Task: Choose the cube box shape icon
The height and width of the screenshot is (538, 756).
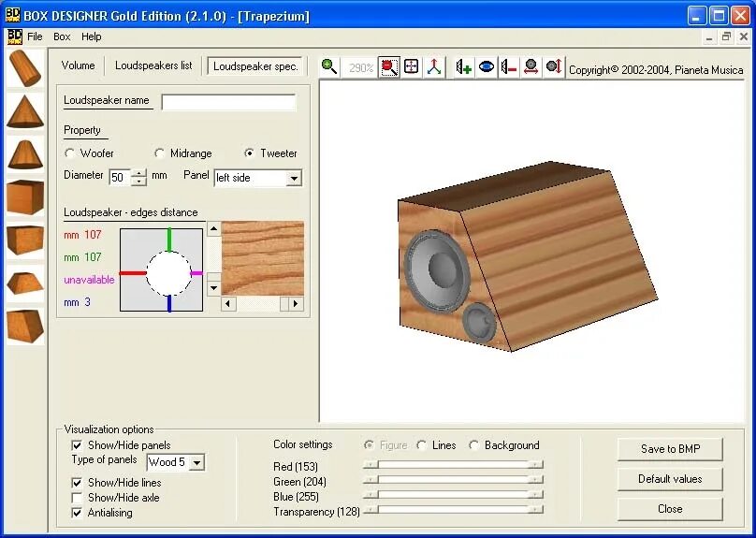Action: pos(25,197)
